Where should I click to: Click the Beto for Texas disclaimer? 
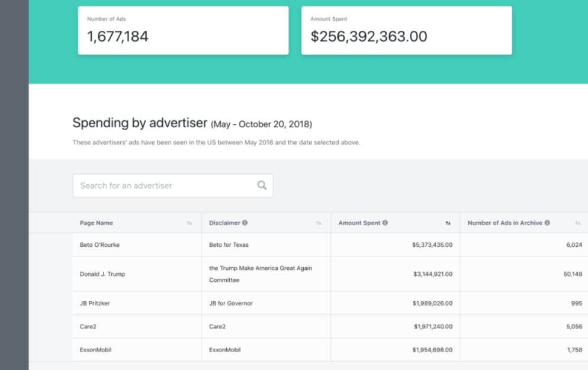coord(229,245)
